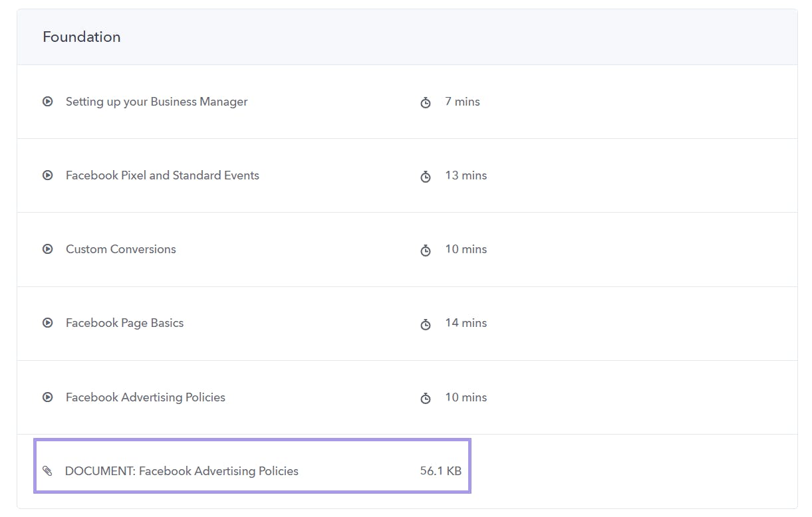This screenshot has height=517, width=812.
Task: Click the play icon beside Setting up your Business Manager
Action: pos(48,102)
